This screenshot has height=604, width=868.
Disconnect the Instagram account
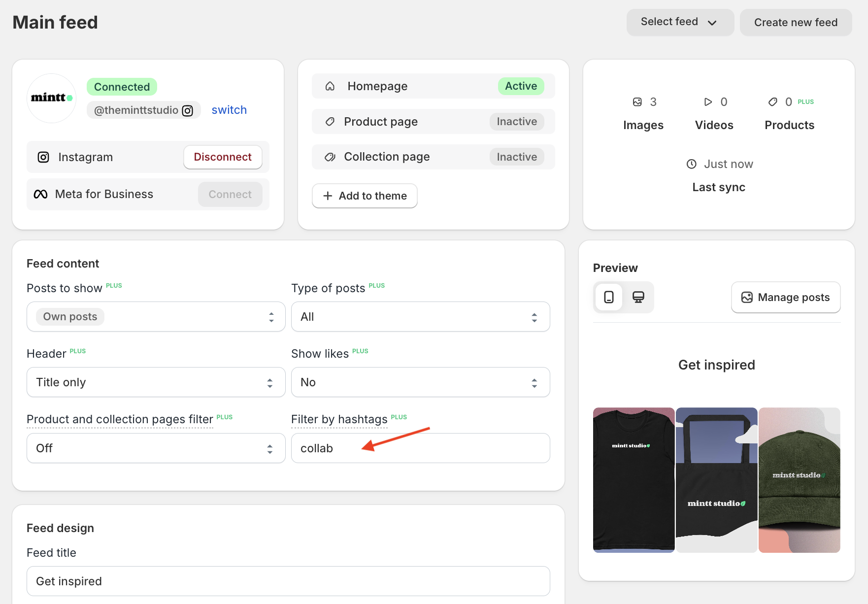223,157
